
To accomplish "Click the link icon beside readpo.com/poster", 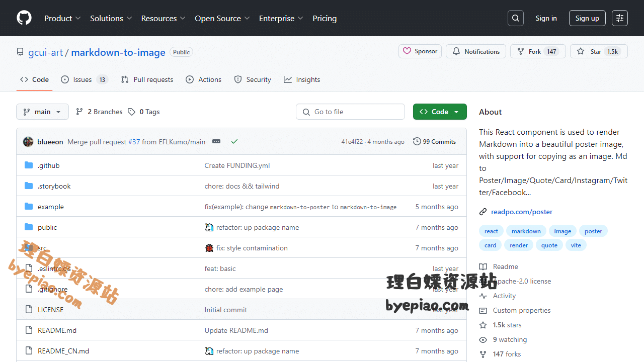I will point(483,212).
